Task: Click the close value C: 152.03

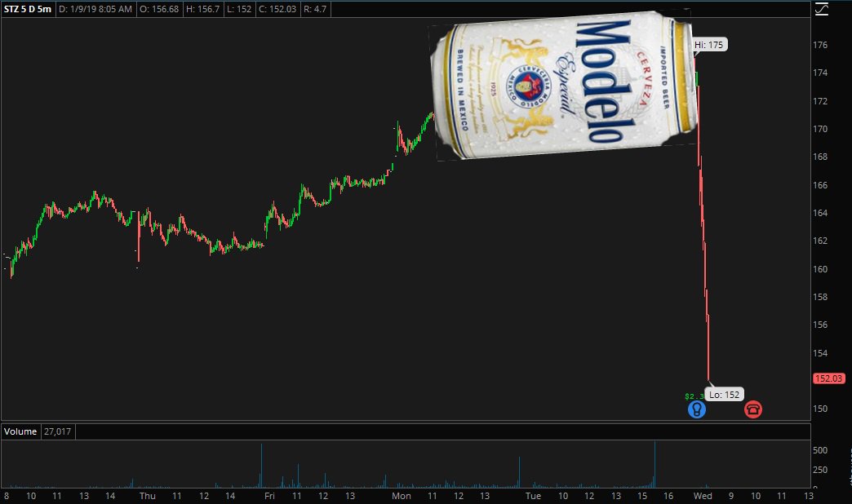Action: pyautogui.click(x=277, y=9)
